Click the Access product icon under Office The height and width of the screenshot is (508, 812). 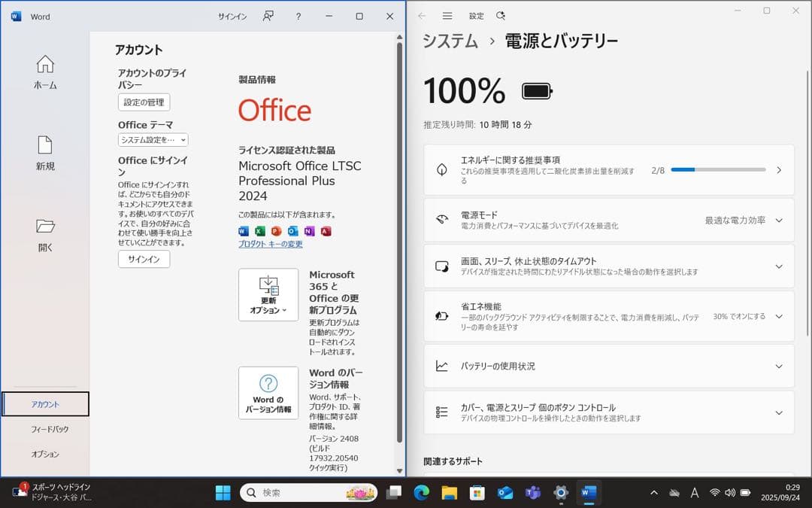click(326, 231)
